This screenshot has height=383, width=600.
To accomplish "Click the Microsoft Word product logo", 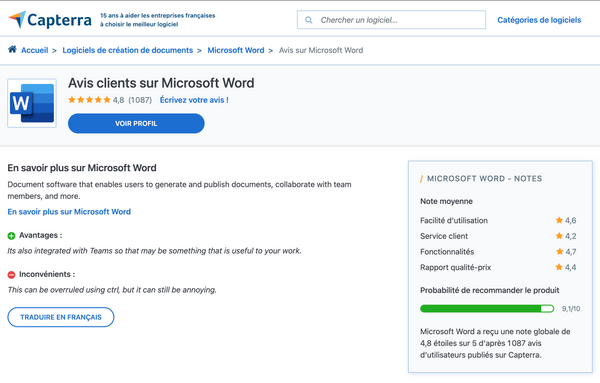I will [x=32, y=103].
